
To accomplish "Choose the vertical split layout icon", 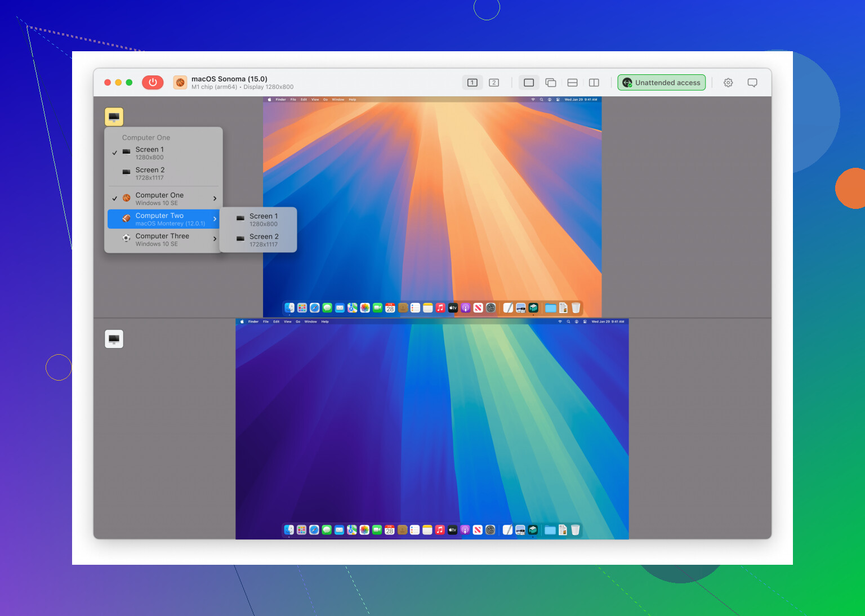I will click(594, 83).
